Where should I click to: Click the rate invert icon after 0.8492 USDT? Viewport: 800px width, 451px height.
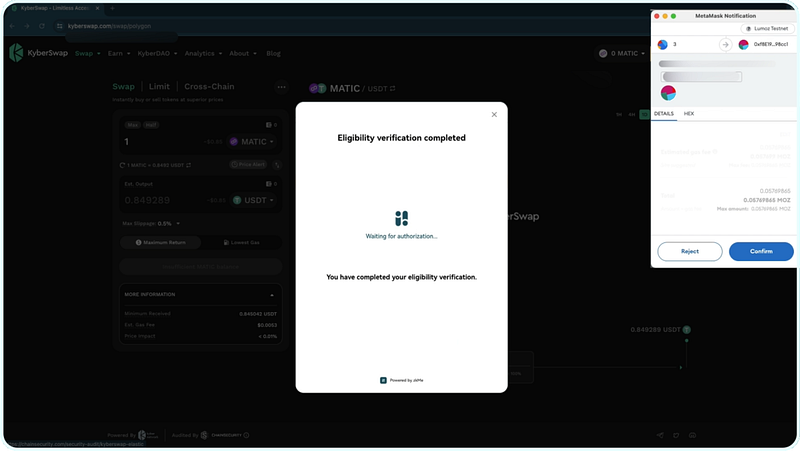[x=189, y=165]
